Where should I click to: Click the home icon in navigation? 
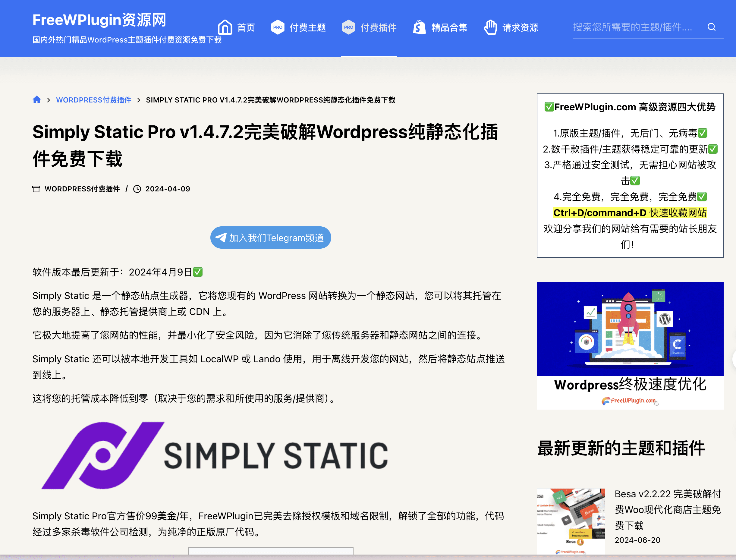pyautogui.click(x=225, y=27)
